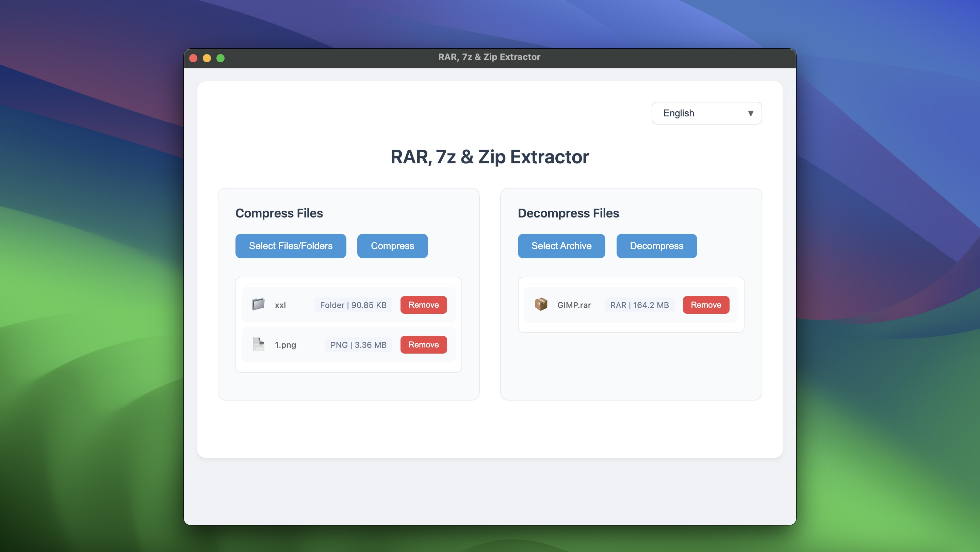980x552 pixels.
Task: Remove the xxl folder from the list
Action: (423, 305)
